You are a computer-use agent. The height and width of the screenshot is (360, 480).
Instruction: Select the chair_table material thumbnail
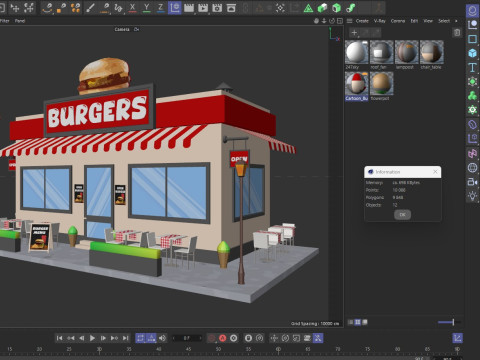coord(432,52)
